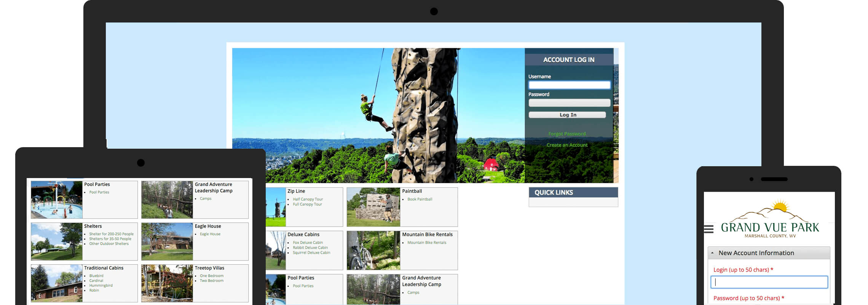This screenshot has width=868, height=305.
Task: Open the Fox Deluxe Cabin link
Action: tap(308, 242)
